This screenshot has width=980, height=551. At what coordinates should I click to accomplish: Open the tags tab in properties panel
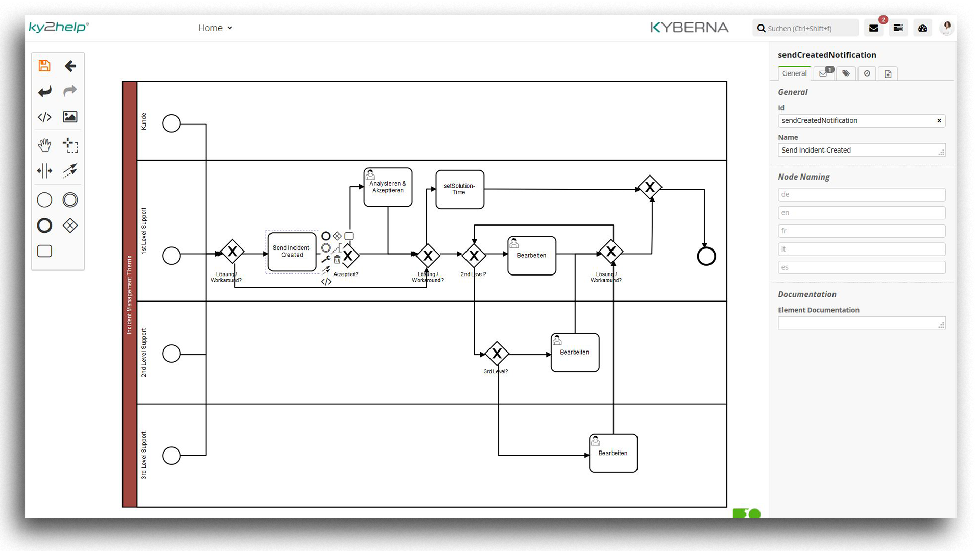coord(846,73)
